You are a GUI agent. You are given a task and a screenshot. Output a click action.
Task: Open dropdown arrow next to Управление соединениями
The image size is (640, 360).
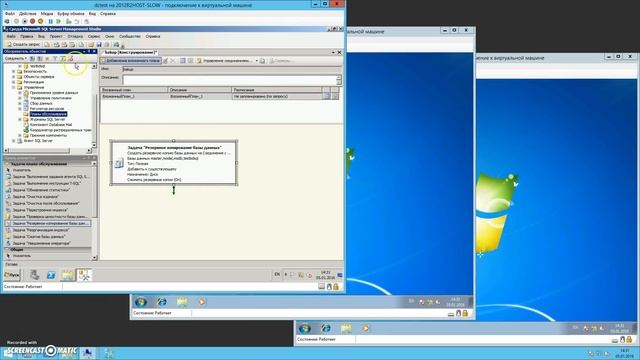point(257,60)
